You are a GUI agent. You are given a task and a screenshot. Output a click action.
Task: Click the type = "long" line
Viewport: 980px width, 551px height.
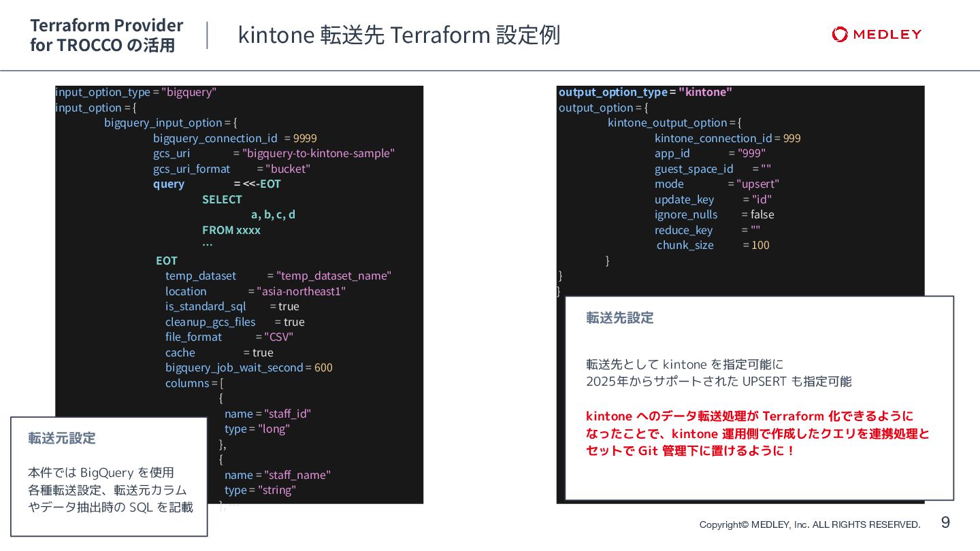pos(257,429)
